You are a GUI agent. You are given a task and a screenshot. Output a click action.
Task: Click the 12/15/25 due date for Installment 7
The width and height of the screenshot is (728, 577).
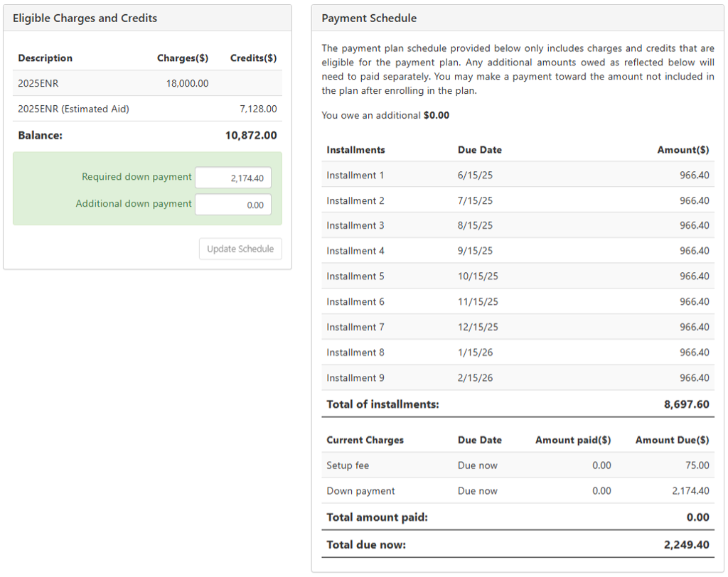[x=478, y=327]
